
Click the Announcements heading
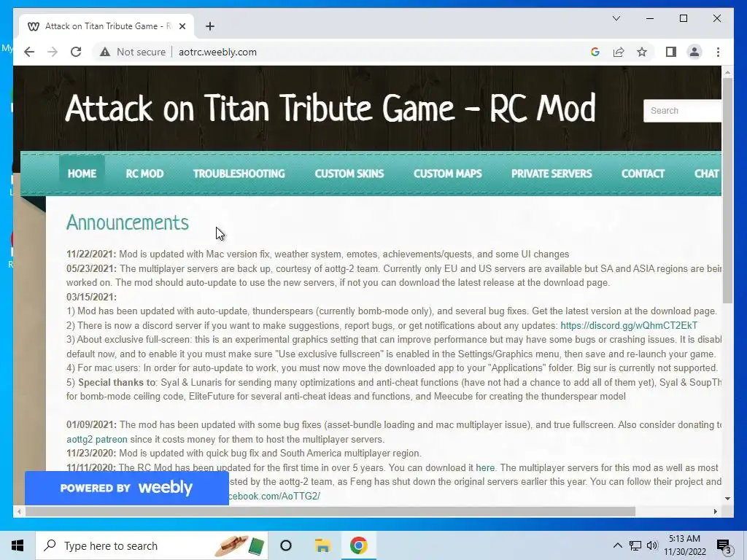[x=128, y=222]
